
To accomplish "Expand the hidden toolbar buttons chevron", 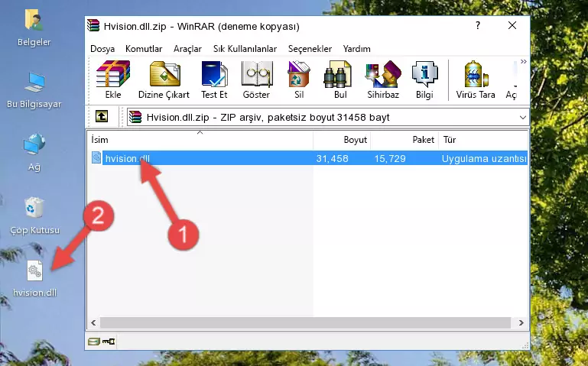I will tap(524, 61).
